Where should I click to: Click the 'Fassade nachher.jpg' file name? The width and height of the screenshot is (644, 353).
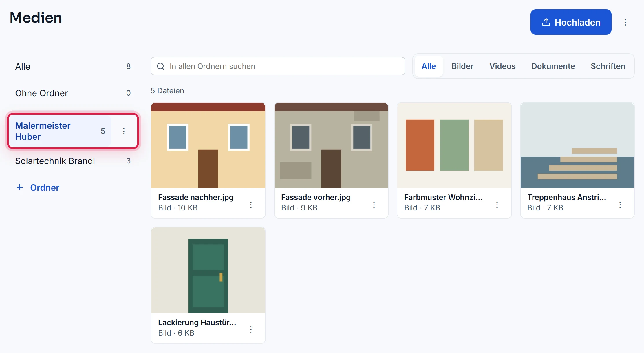pos(196,197)
